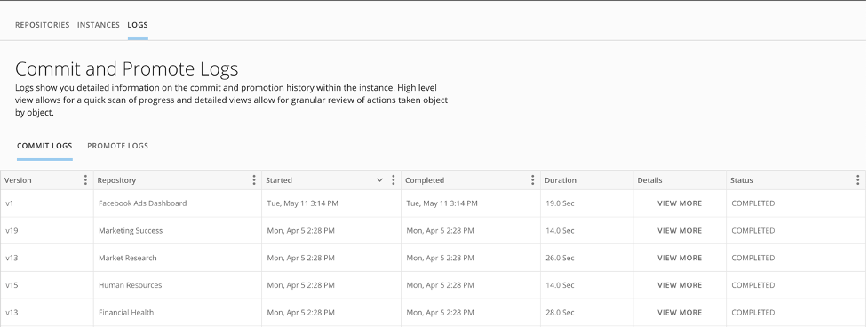View more details for Facebook Ads Dashboard
Image resolution: width=868 pixels, height=327 pixels.
pos(680,203)
